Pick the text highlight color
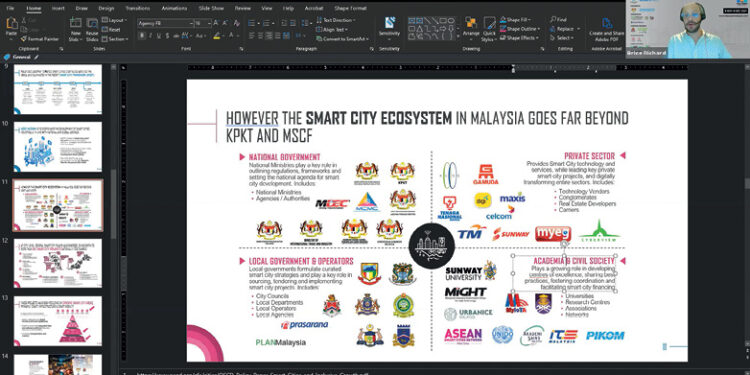 pos(217,36)
